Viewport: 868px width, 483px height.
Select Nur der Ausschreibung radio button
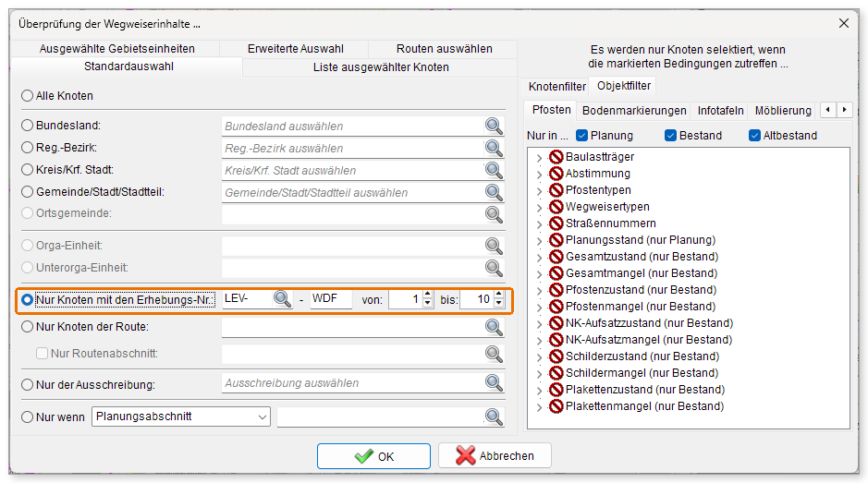(x=27, y=384)
